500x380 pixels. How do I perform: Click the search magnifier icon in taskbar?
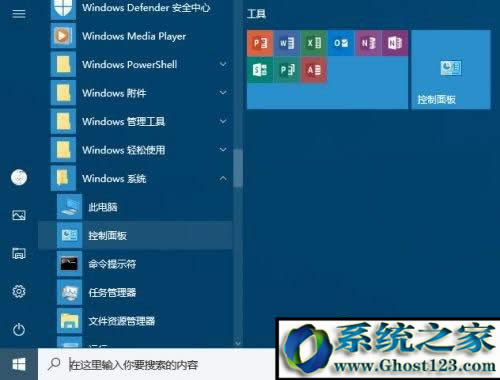54,364
